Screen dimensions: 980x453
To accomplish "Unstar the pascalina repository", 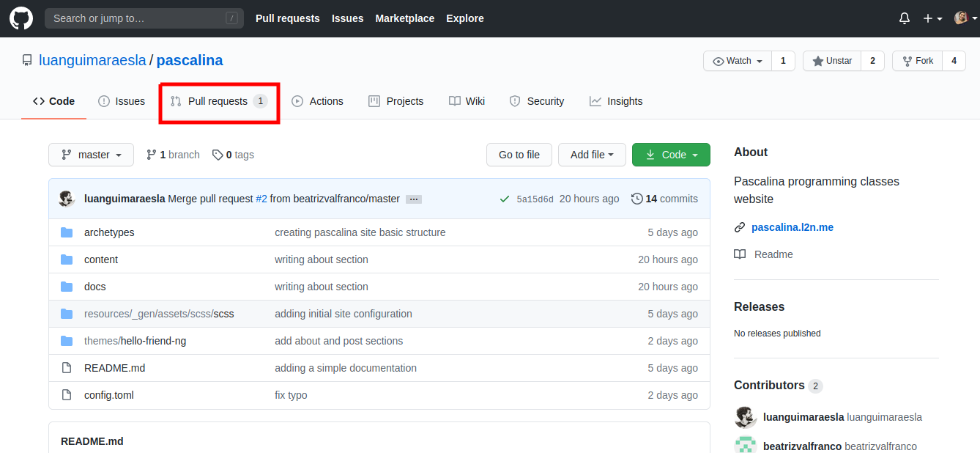I will [832, 61].
